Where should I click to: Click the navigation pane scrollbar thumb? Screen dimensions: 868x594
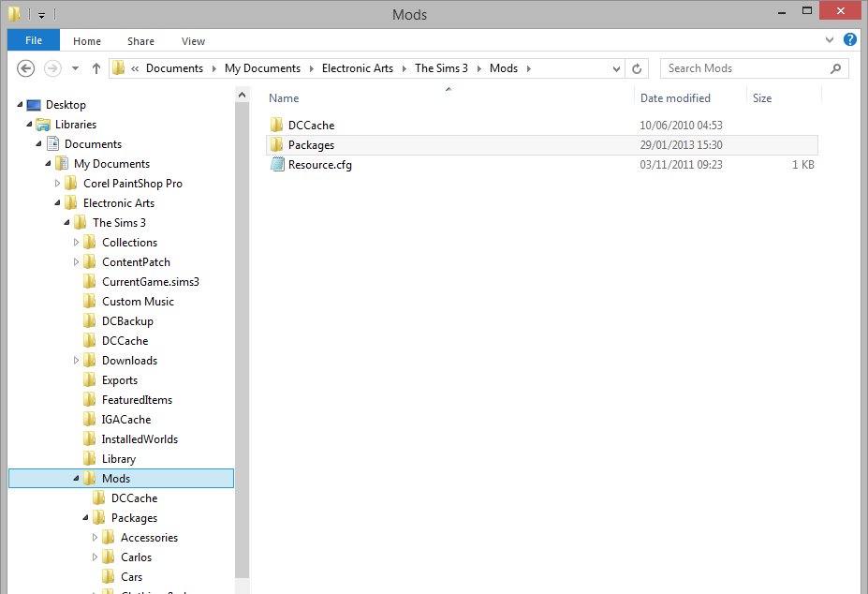tap(242, 340)
